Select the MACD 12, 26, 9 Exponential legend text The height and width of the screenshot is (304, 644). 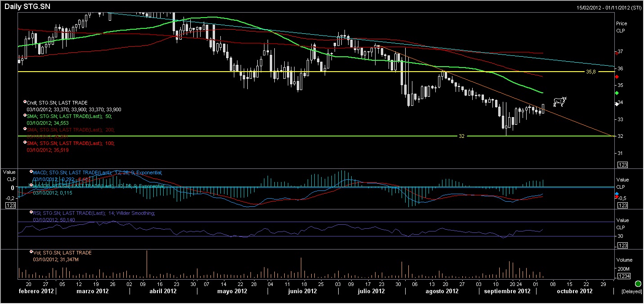[x=98, y=172]
